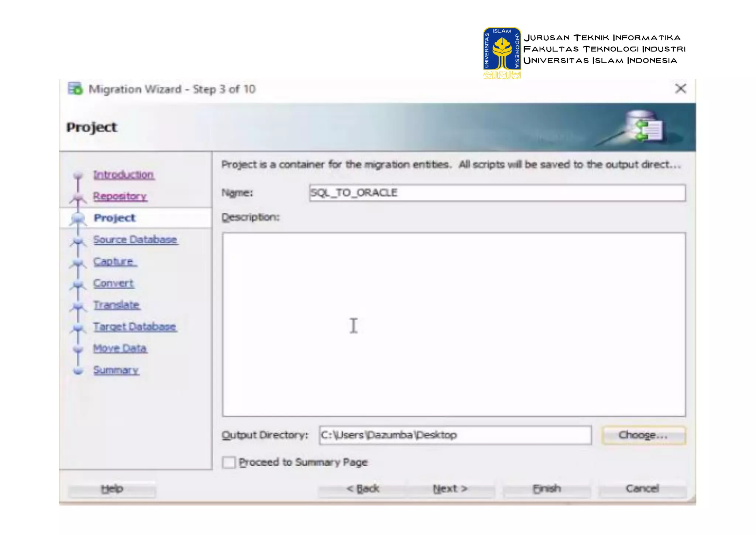Click the Output Directory path field
Viewport: 756px width, 535px height.
[455, 435]
